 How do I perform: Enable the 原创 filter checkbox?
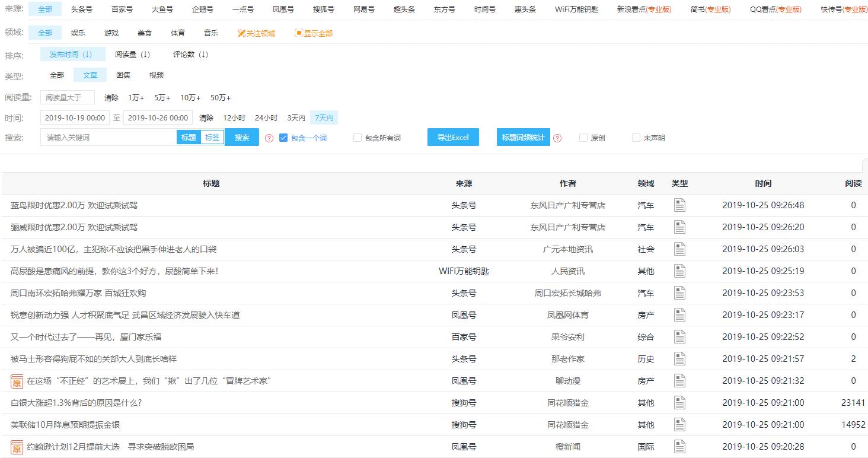(x=583, y=137)
